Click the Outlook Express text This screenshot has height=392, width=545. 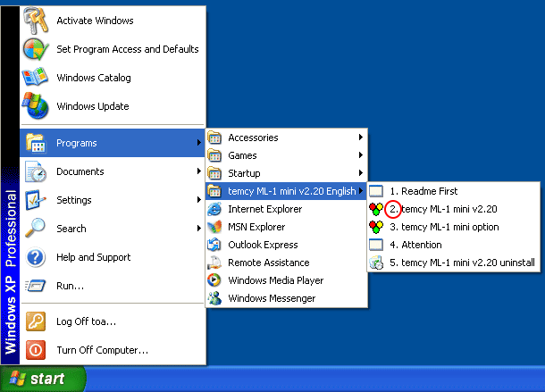(263, 245)
